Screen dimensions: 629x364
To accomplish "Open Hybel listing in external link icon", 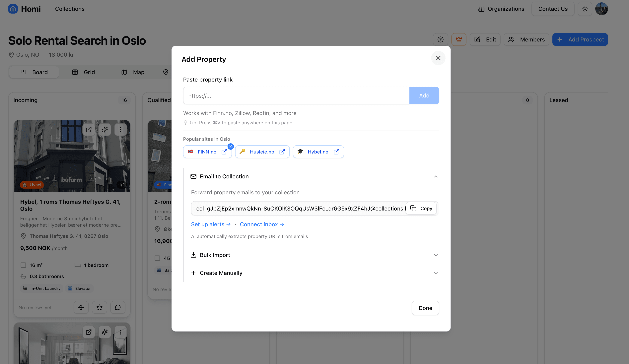I will tap(89, 130).
